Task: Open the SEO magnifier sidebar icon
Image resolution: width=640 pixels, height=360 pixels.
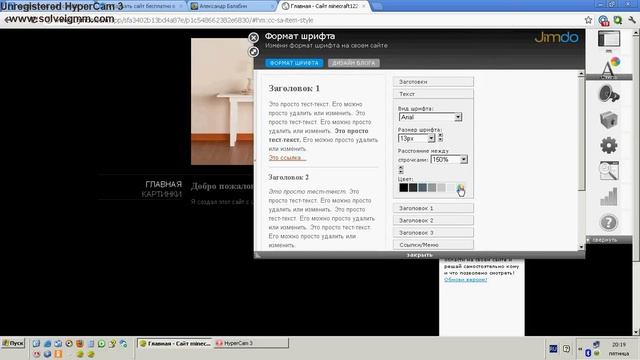Action: coord(609,171)
